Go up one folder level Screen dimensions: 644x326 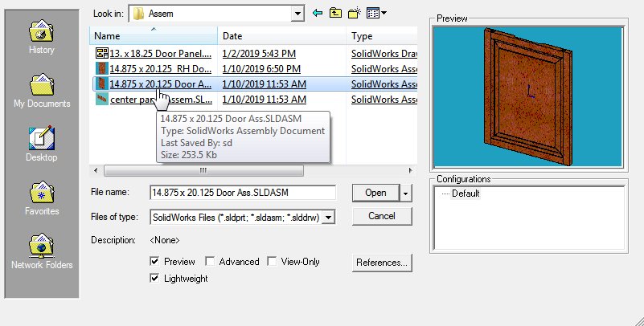pyautogui.click(x=335, y=13)
